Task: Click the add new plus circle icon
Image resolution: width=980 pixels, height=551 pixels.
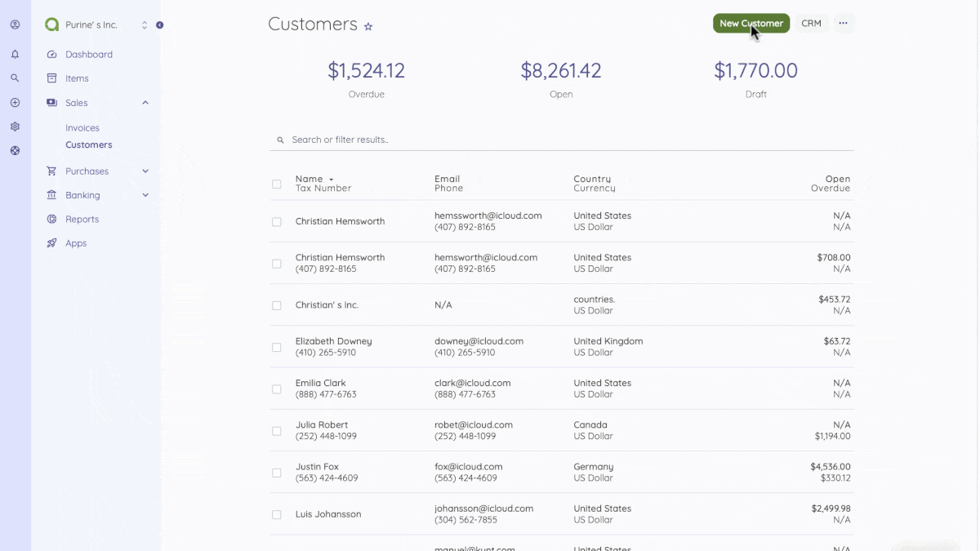Action: (x=15, y=103)
